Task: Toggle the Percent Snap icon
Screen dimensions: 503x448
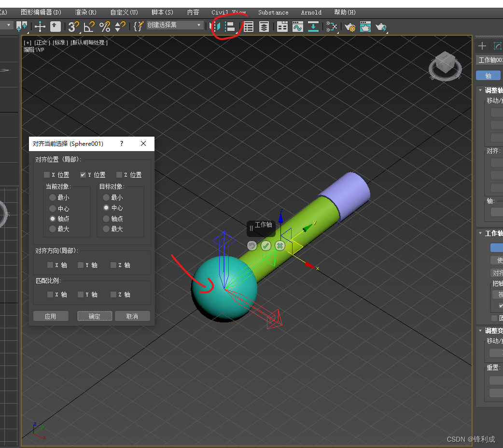Action: (105, 27)
